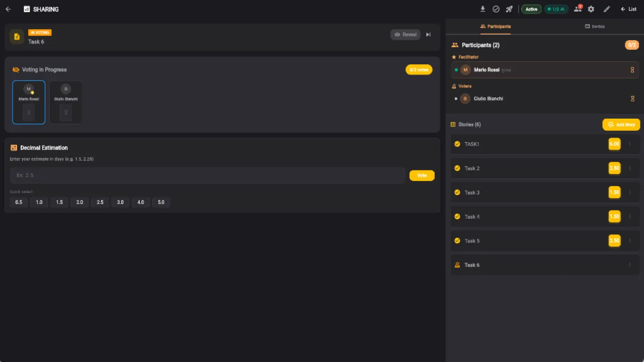This screenshot has height=362, width=644.
Task: Open participants icon with notification badge
Action: [578, 9]
